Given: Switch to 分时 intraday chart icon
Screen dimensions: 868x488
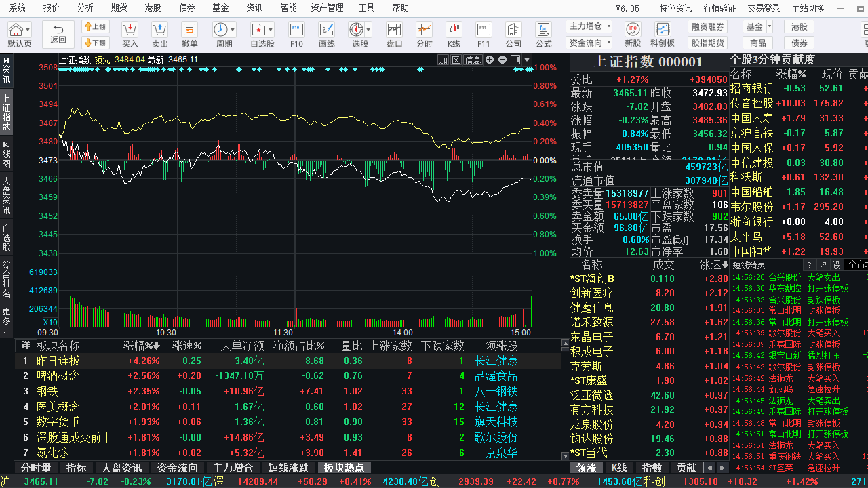Looking at the screenshot, I should coord(424,30).
